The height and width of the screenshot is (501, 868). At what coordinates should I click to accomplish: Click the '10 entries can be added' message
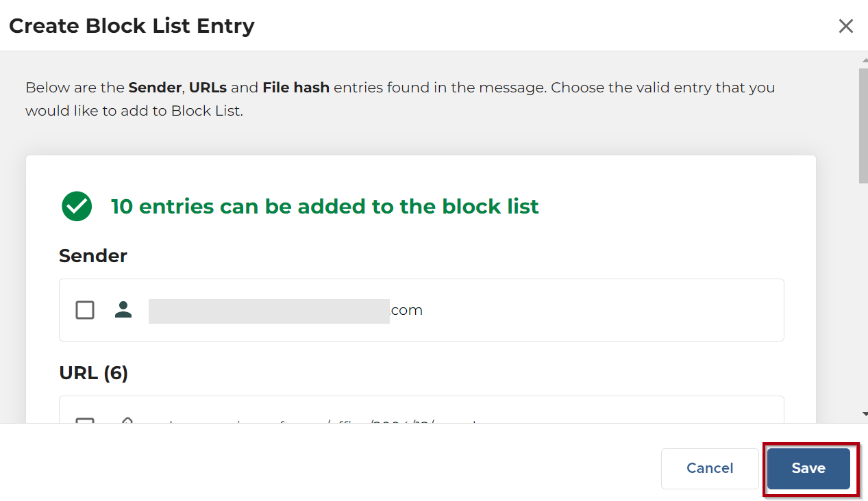325,206
